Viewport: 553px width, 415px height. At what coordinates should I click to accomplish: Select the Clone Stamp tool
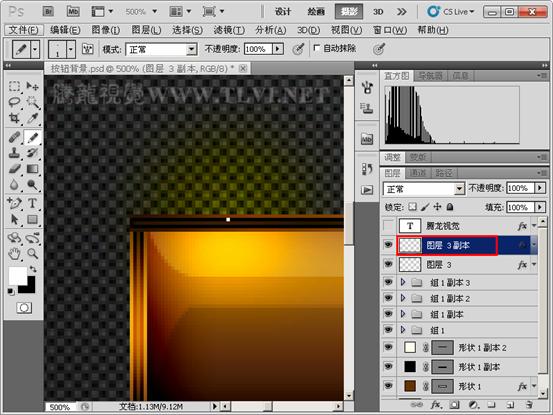pyautogui.click(x=14, y=153)
